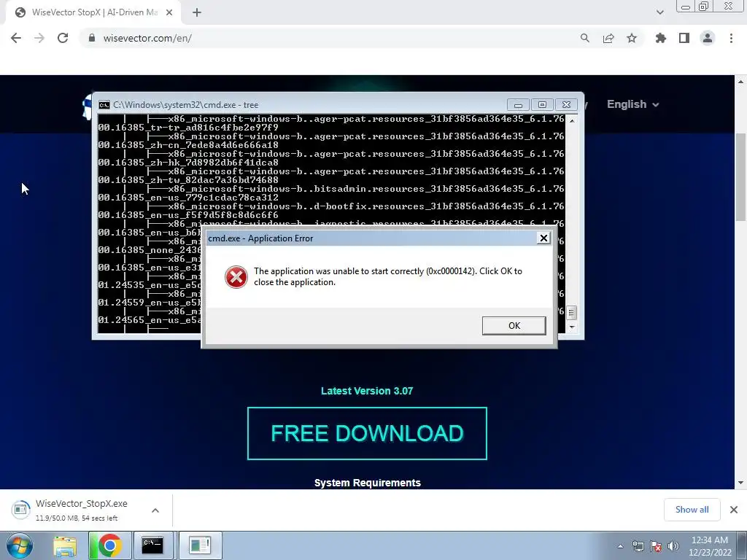Click the FREE DOWNLOAD button

coord(367,433)
